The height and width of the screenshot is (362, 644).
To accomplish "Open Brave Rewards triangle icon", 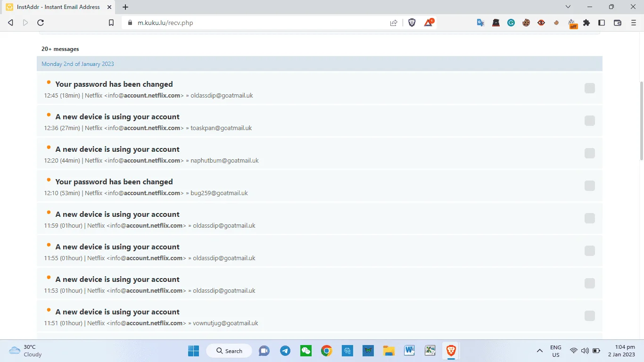I will tap(429, 22).
